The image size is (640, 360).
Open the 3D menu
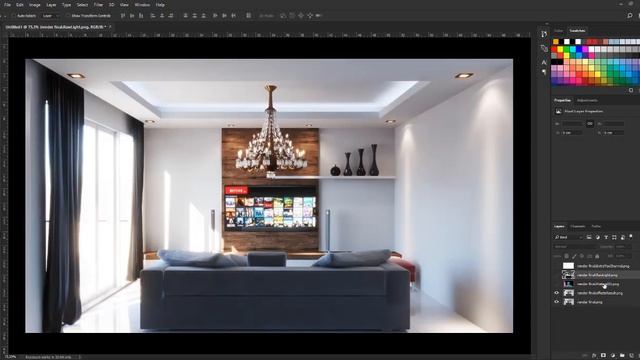click(x=111, y=5)
